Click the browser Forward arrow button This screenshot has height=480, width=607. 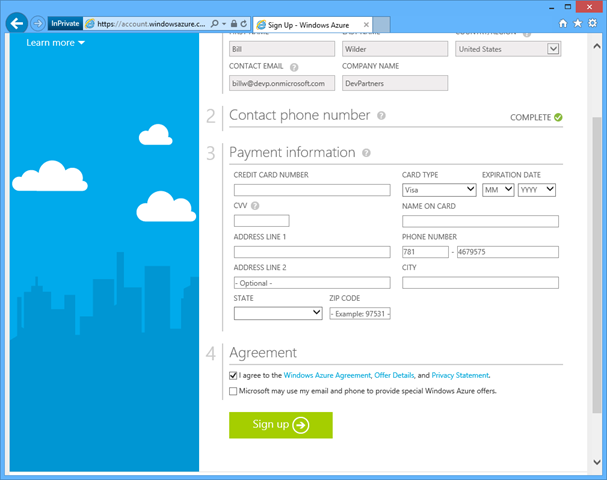click(38, 22)
